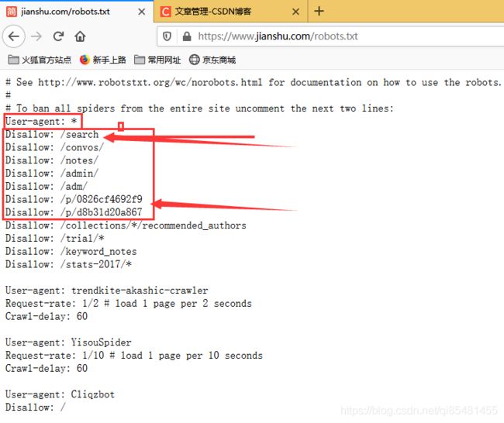This screenshot has height=423, width=504.
Task: Open the 新手上路 bookmark
Action: tap(103, 60)
